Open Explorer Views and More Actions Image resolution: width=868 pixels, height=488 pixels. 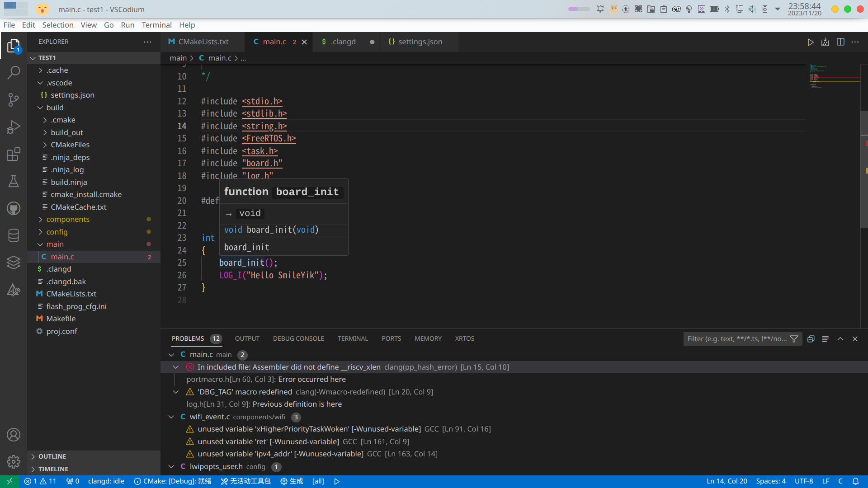pos(147,42)
